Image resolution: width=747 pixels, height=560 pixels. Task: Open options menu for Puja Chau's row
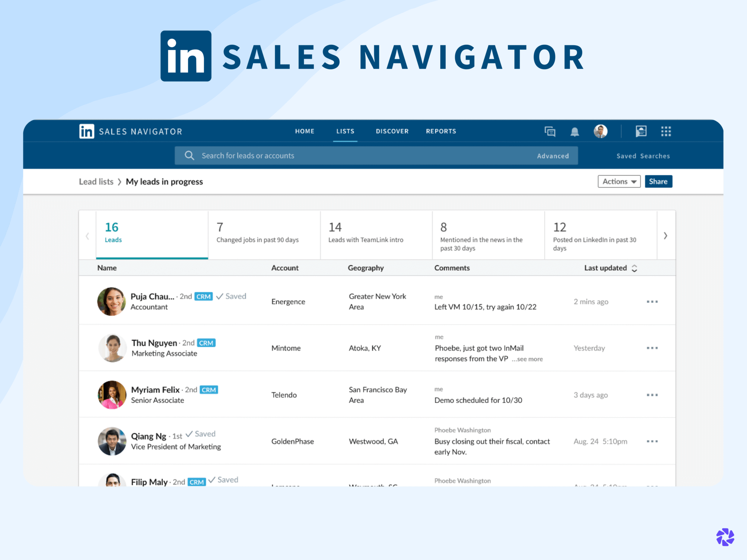pyautogui.click(x=652, y=302)
